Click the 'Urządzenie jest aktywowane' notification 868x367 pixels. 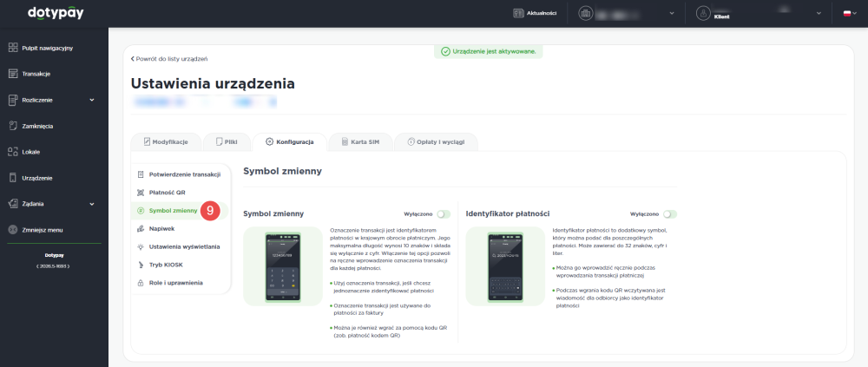(x=488, y=51)
